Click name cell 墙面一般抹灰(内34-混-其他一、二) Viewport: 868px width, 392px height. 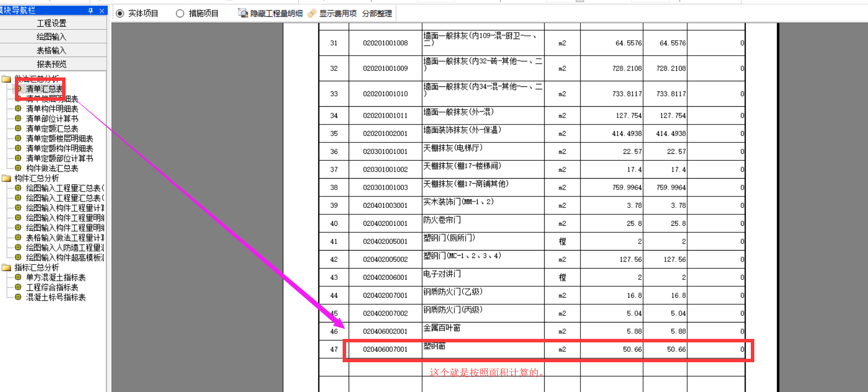[x=483, y=94]
